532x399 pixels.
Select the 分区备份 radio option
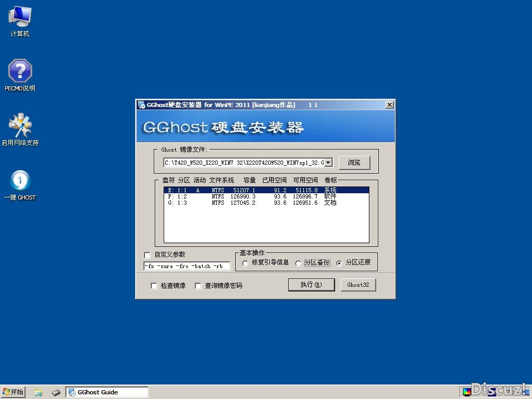point(298,263)
